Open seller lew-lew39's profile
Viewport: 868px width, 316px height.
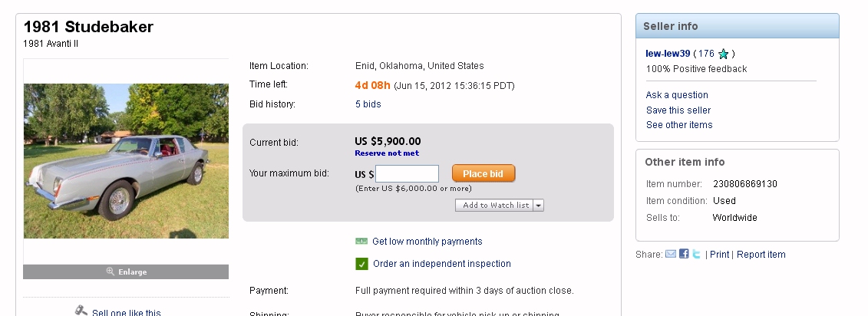[x=668, y=54]
